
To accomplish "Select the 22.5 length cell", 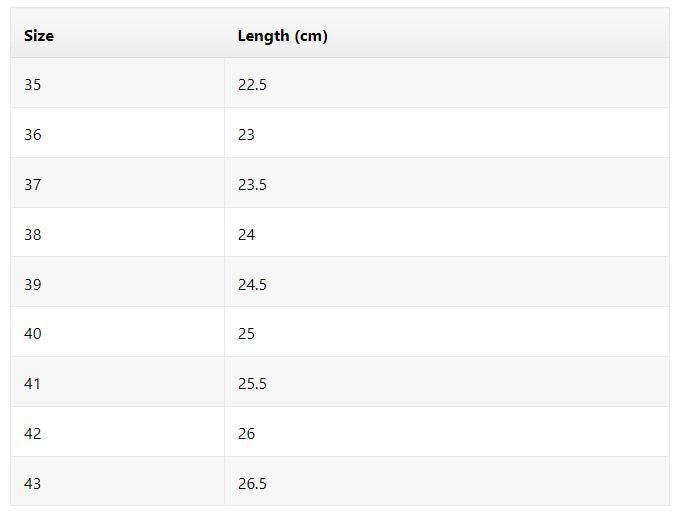I will coord(252,85).
